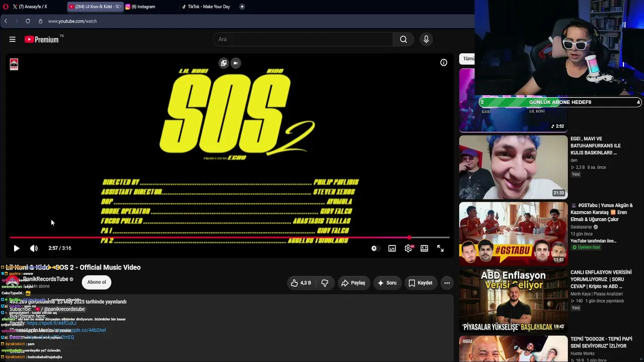Mute the video volume speaker

pos(34,248)
